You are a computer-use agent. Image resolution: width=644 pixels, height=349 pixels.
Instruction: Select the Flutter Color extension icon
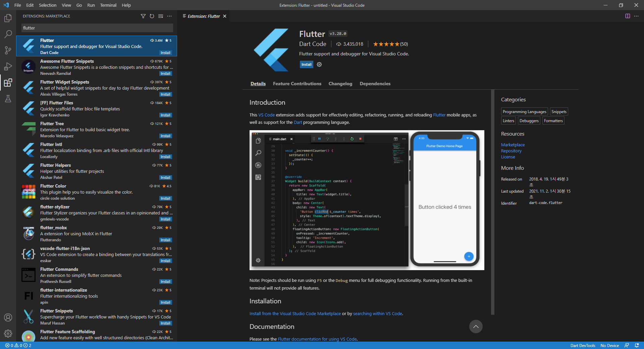click(x=29, y=192)
